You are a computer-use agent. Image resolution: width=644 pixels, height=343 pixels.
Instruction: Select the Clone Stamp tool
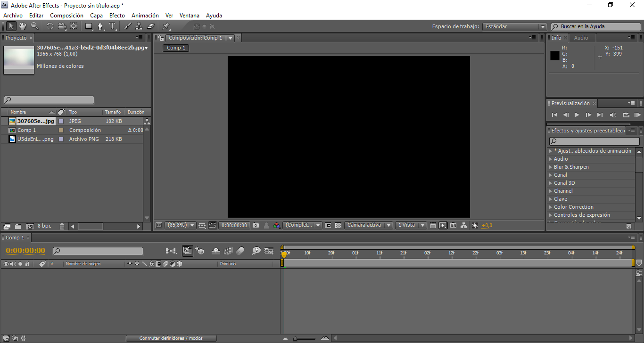coord(139,26)
